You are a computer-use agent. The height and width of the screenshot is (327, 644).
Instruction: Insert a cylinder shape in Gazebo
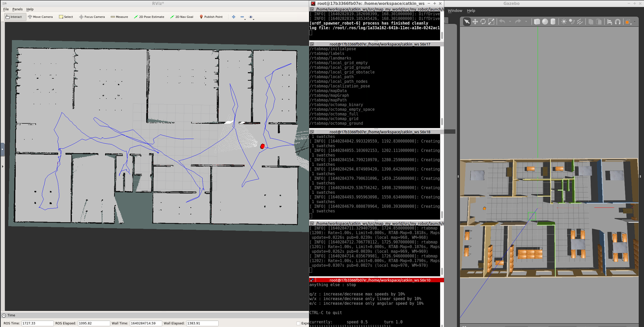(553, 22)
